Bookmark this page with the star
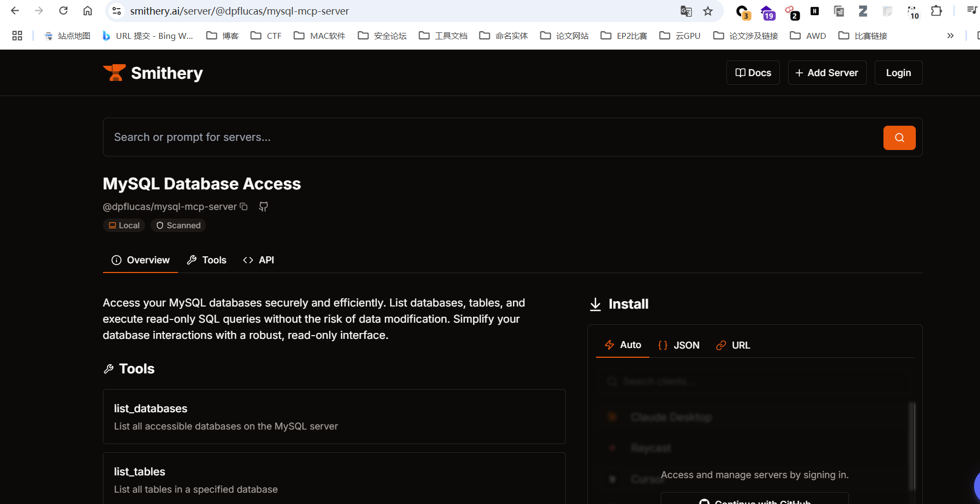The image size is (980, 504). 708,11
